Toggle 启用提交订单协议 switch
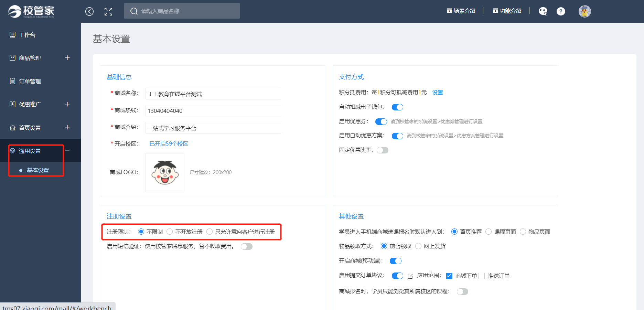The height and width of the screenshot is (310, 644). [x=398, y=276]
